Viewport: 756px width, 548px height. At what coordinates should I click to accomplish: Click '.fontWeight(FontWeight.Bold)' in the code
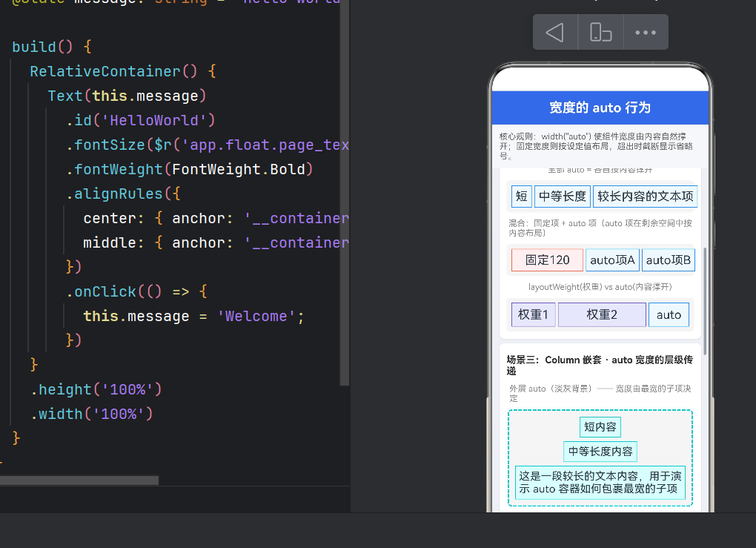tap(190, 169)
